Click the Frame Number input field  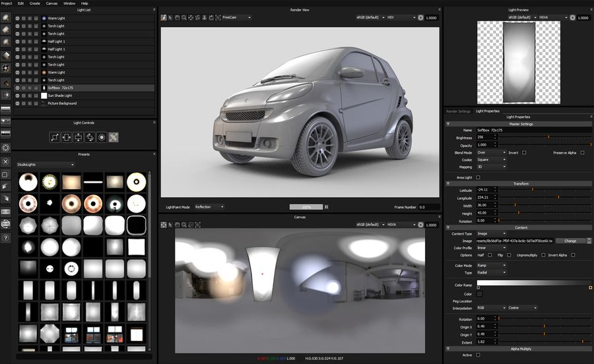429,207
